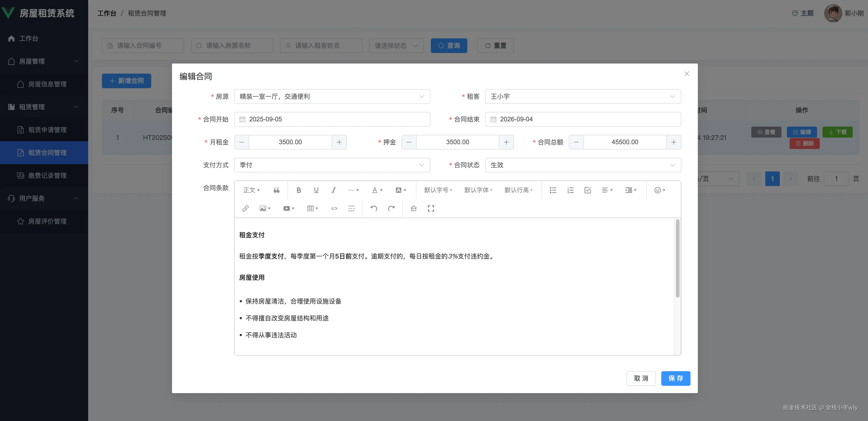Viewport: 868px width, 421px height.
Task: Open the 默认字体 font family dropdown
Action: 478,190
